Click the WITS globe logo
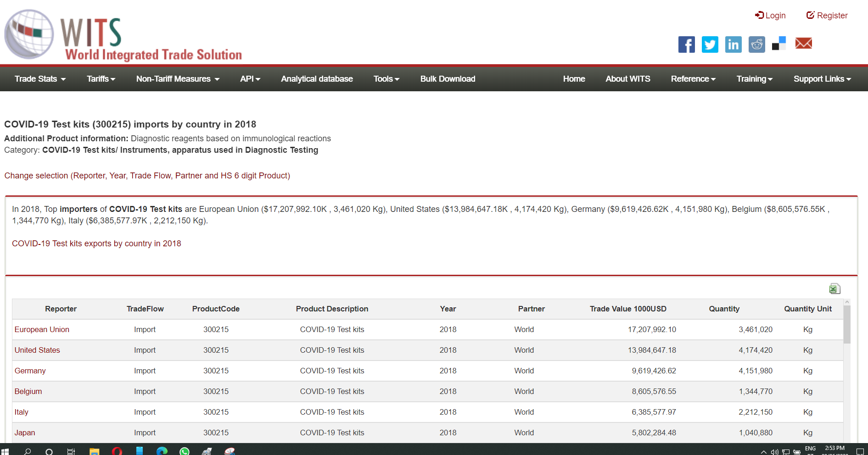Screen dimensions: 868x455 [x=29, y=34]
